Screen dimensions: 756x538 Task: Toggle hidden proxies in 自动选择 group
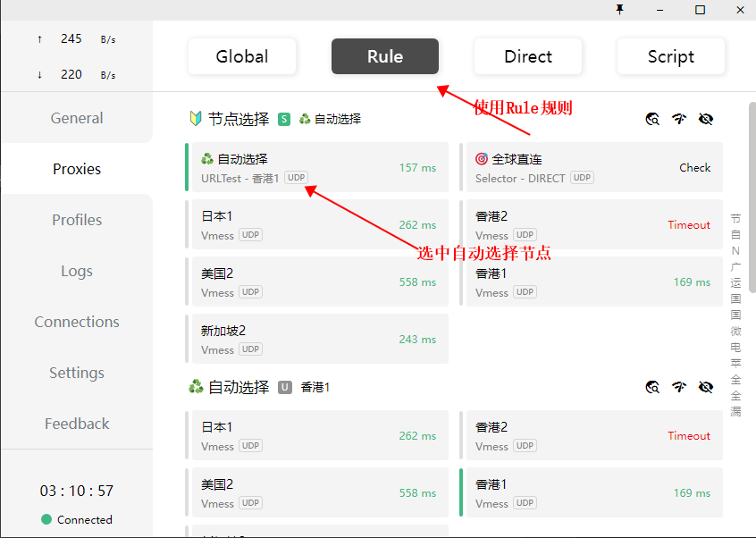click(706, 387)
